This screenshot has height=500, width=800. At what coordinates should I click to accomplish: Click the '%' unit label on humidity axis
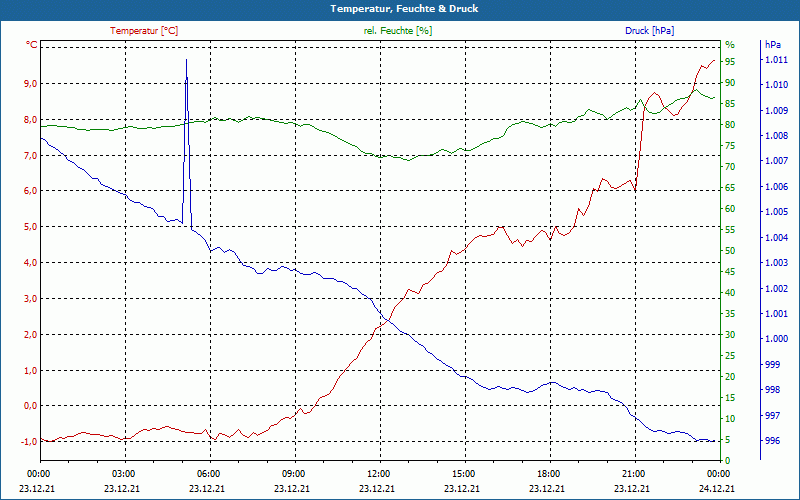(730, 45)
